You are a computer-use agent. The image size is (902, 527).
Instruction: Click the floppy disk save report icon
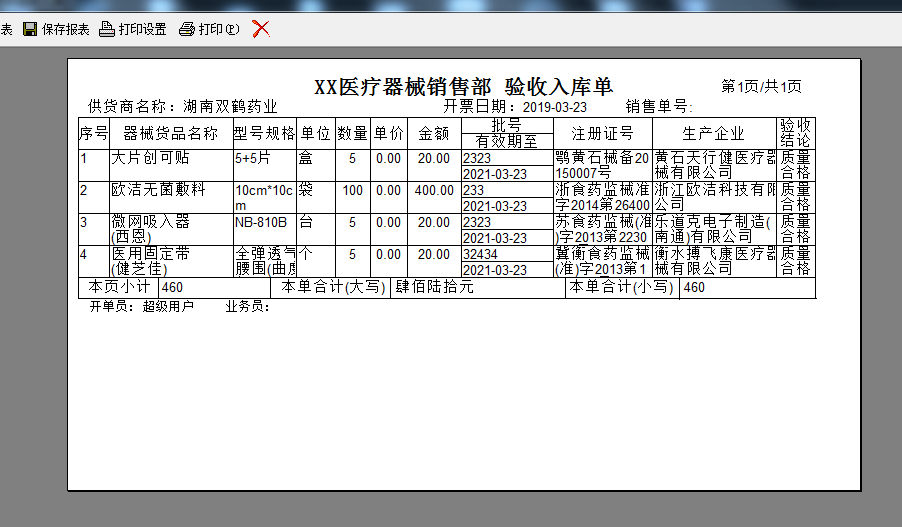[30, 29]
